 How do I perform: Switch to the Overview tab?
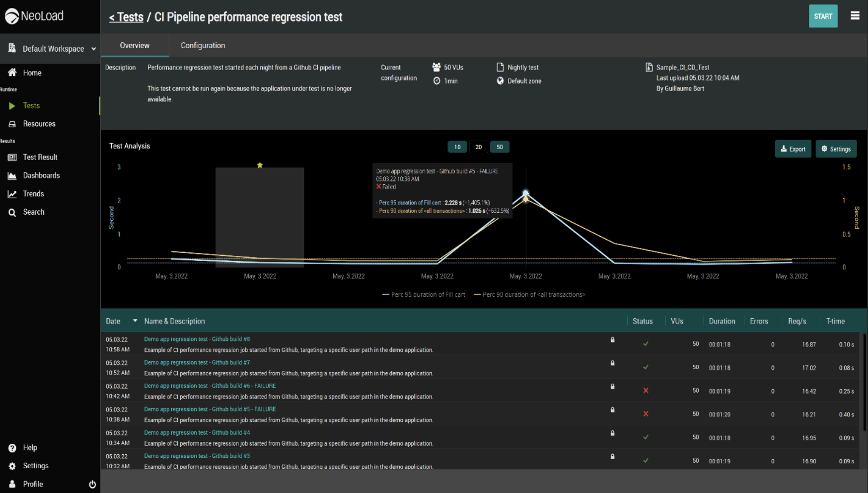(135, 45)
